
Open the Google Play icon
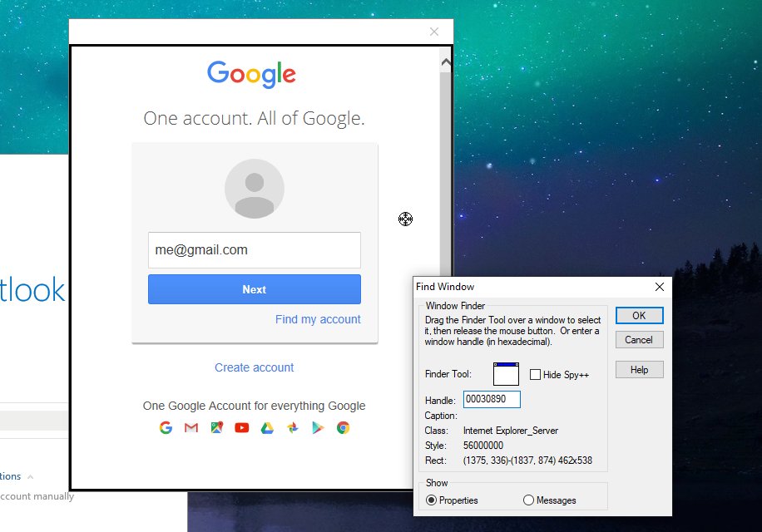tap(317, 427)
